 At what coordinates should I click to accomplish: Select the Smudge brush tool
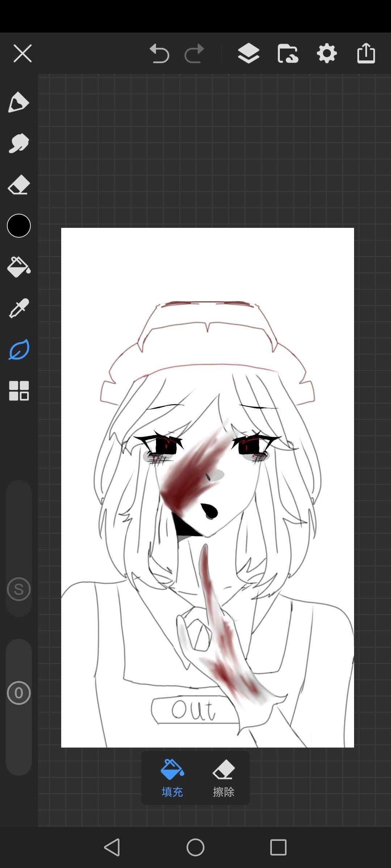point(18,143)
